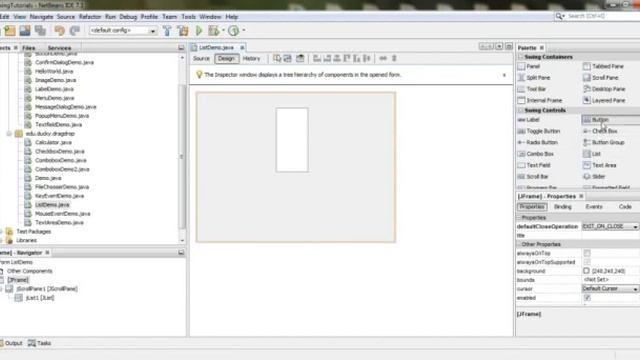Pick Panel from Swing Containers palette

coord(529,66)
